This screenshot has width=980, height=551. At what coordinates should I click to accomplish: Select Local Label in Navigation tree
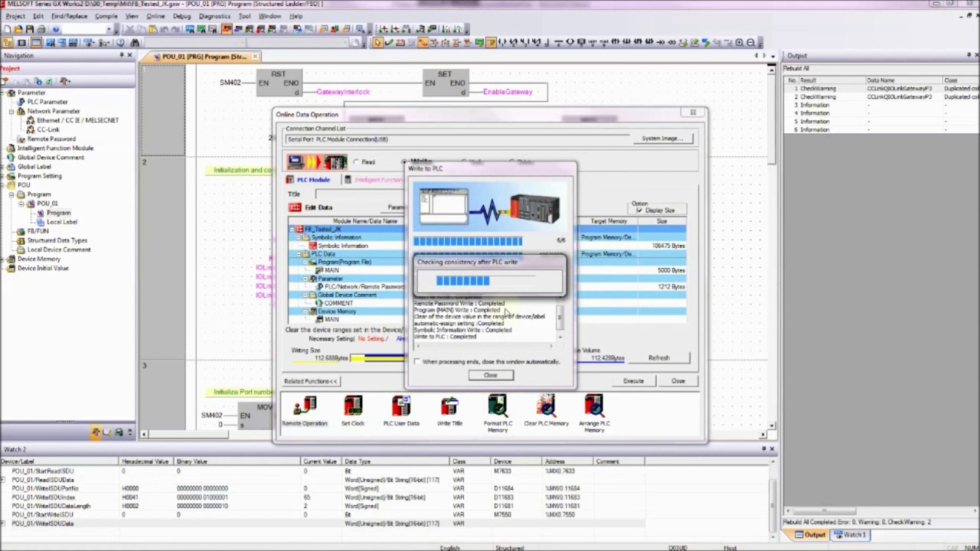point(61,222)
